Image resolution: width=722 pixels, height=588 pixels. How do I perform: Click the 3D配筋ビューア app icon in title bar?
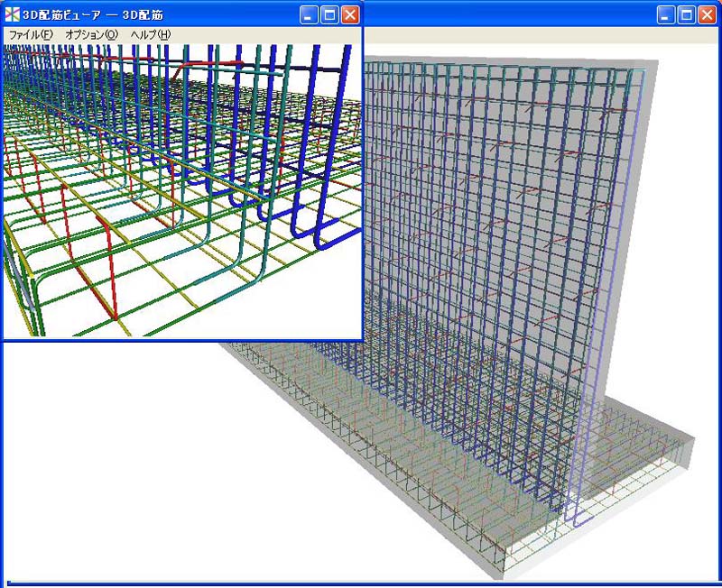[13, 14]
